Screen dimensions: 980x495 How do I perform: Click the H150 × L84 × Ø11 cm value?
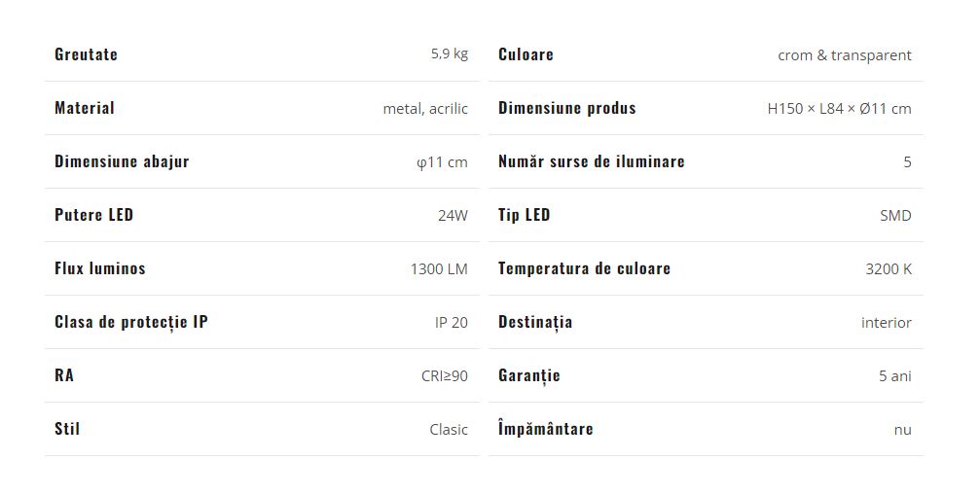(840, 109)
